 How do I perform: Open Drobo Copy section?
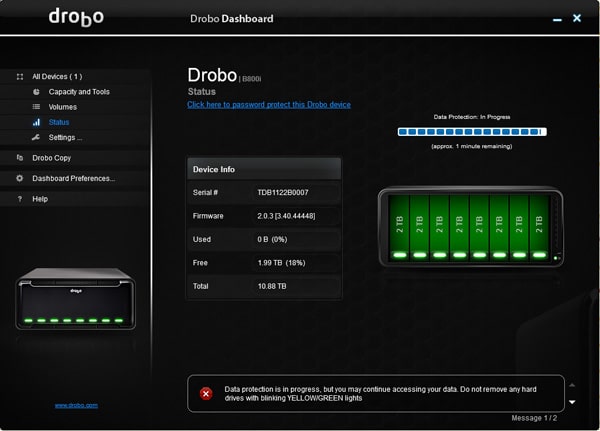tap(52, 158)
